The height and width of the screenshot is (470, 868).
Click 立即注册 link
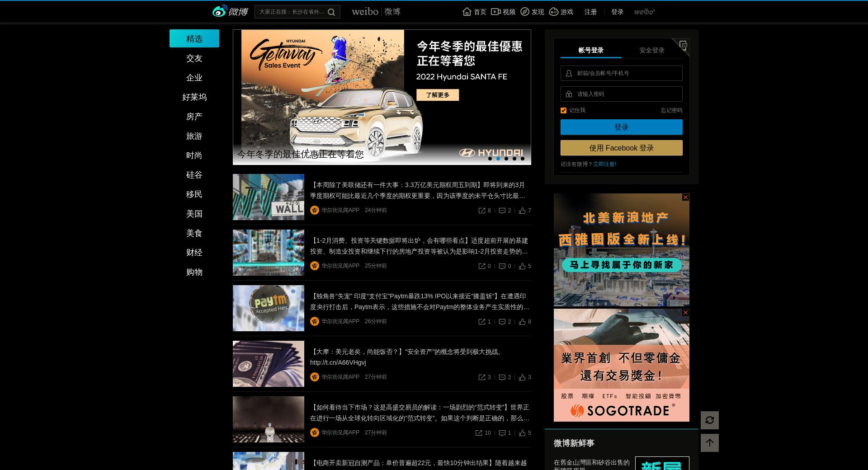604,164
